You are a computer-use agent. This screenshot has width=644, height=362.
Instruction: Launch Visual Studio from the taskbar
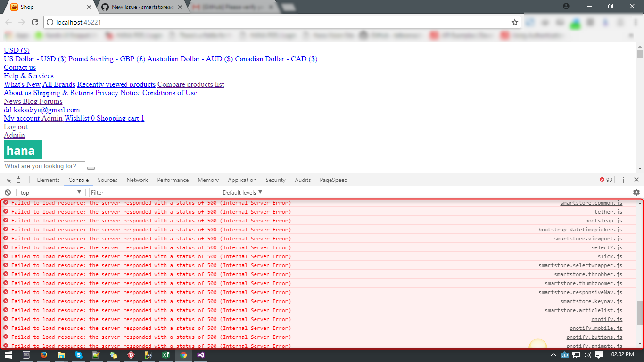pyautogui.click(x=200, y=355)
